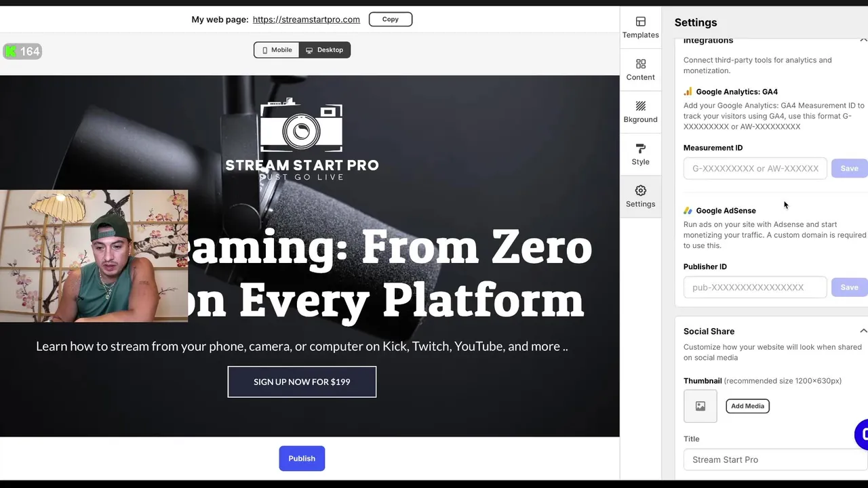The image size is (868, 488).
Task: Click the hero headline 'Every Platform'
Action: pyautogui.click(x=411, y=300)
